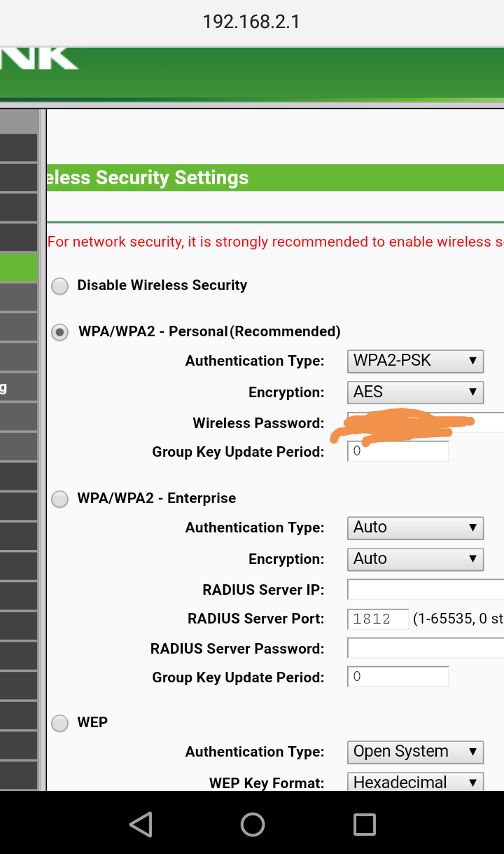This screenshot has height=854, width=504.
Task: Open WEP Key Format Hexadecimal dropdown
Action: [415, 782]
